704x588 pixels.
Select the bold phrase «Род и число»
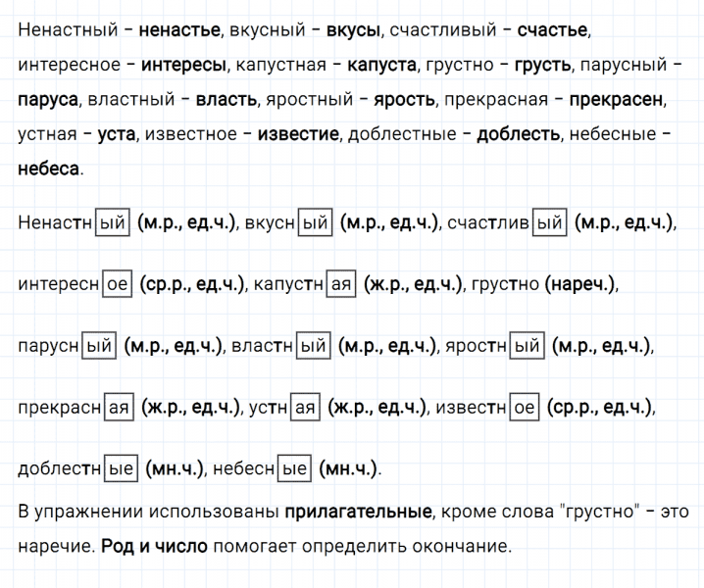coord(154,546)
